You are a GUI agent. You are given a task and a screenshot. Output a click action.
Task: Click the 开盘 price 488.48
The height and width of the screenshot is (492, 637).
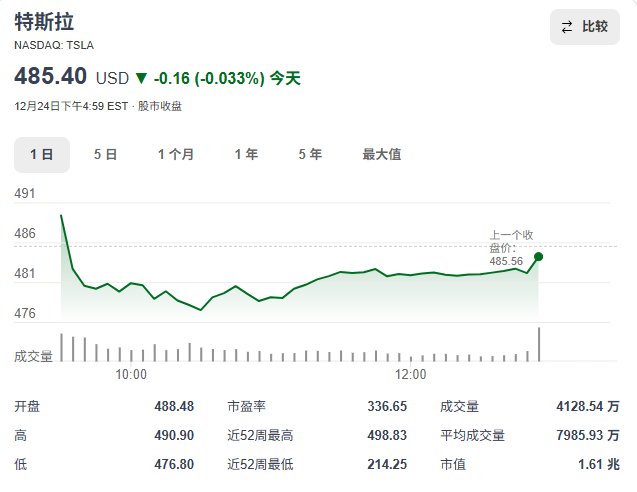point(174,406)
